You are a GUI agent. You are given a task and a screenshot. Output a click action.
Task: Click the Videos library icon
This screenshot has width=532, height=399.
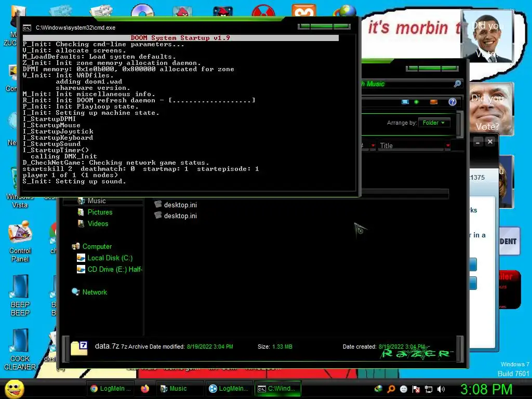point(81,223)
